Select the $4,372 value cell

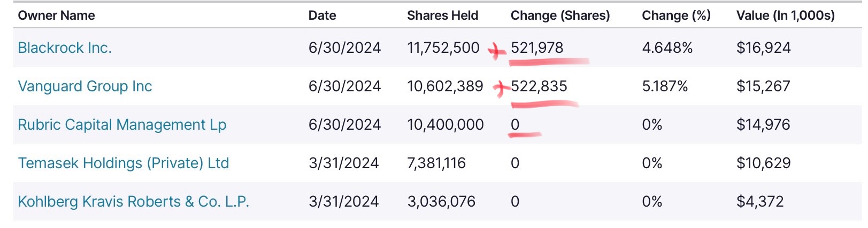pyautogui.click(x=759, y=202)
